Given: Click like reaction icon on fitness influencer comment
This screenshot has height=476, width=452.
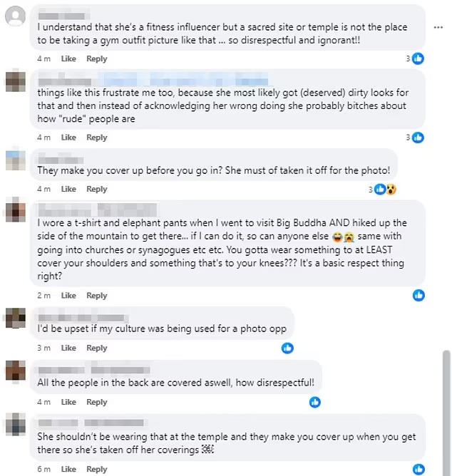Looking at the screenshot, I should point(418,58).
